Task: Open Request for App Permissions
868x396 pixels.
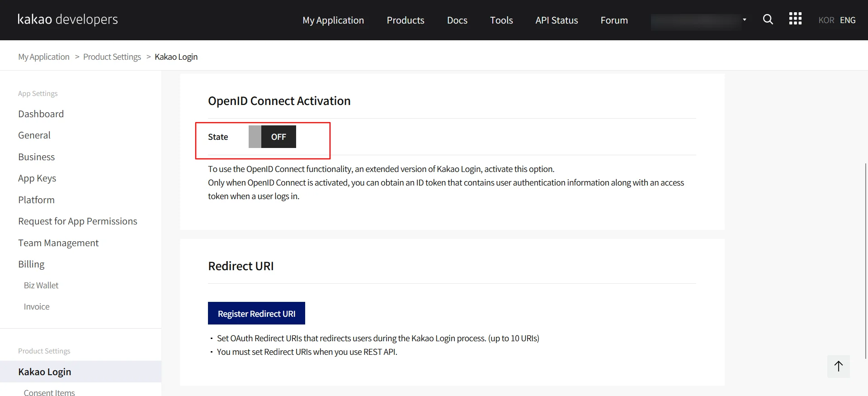Action: click(x=78, y=221)
